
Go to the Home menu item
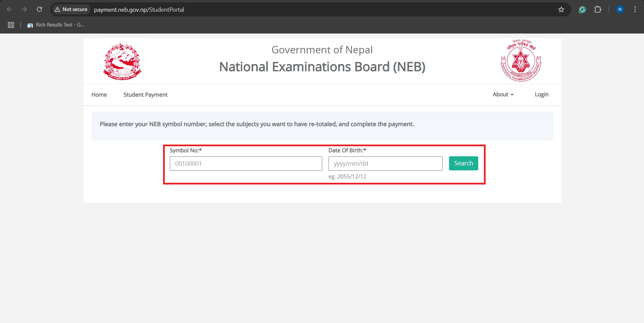pyautogui.click(x=99, y=95)
